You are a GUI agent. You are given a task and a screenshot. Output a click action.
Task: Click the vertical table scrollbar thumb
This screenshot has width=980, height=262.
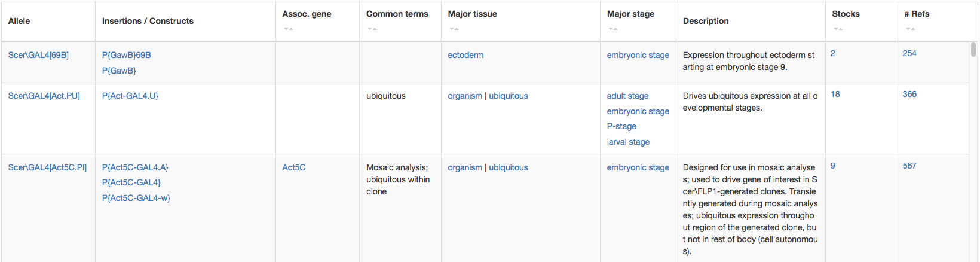(x=973, y=50)
